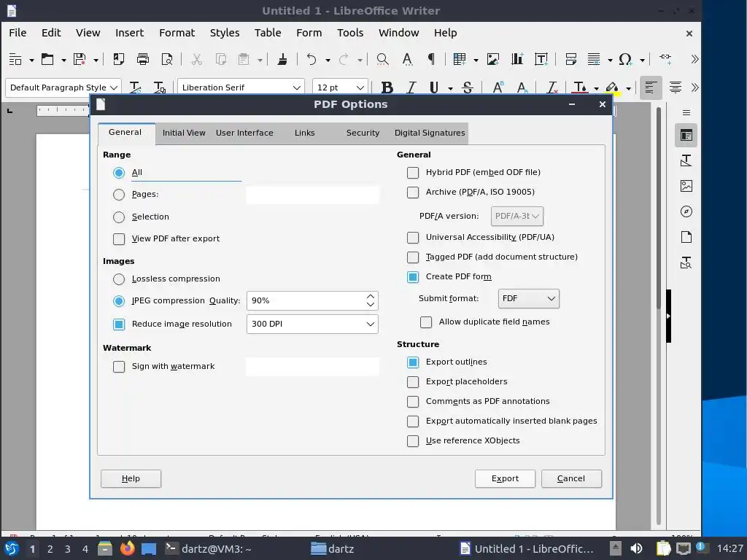
Task: Uncheck Reduce image resolution checkbox
Action: click(x=119, y=324)
